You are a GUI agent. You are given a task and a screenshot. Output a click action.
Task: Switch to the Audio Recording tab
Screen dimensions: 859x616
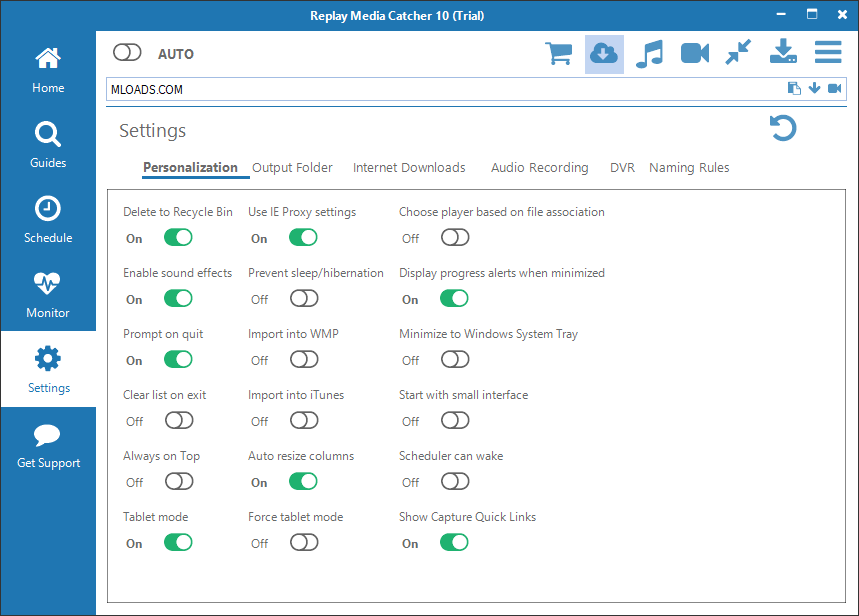pos(539,167)
